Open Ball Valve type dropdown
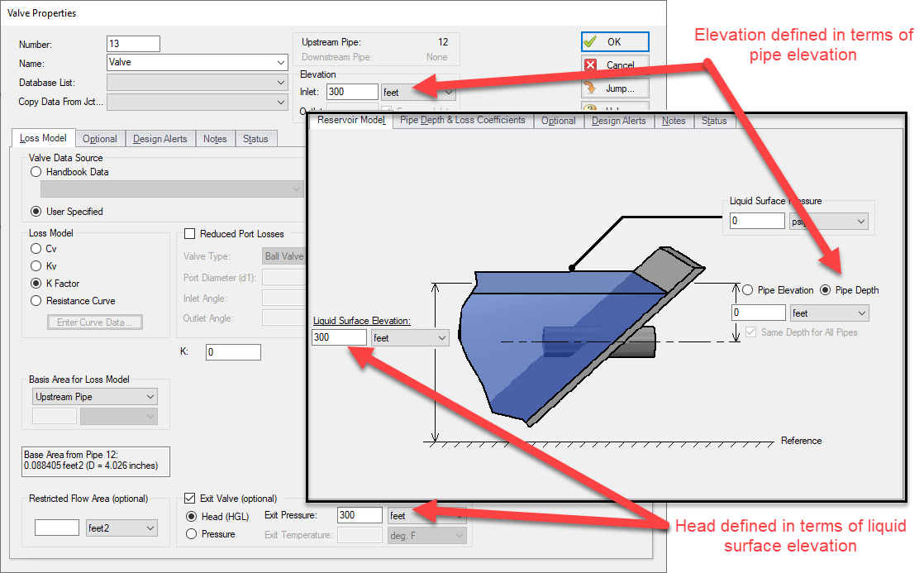 coord(283,256)
